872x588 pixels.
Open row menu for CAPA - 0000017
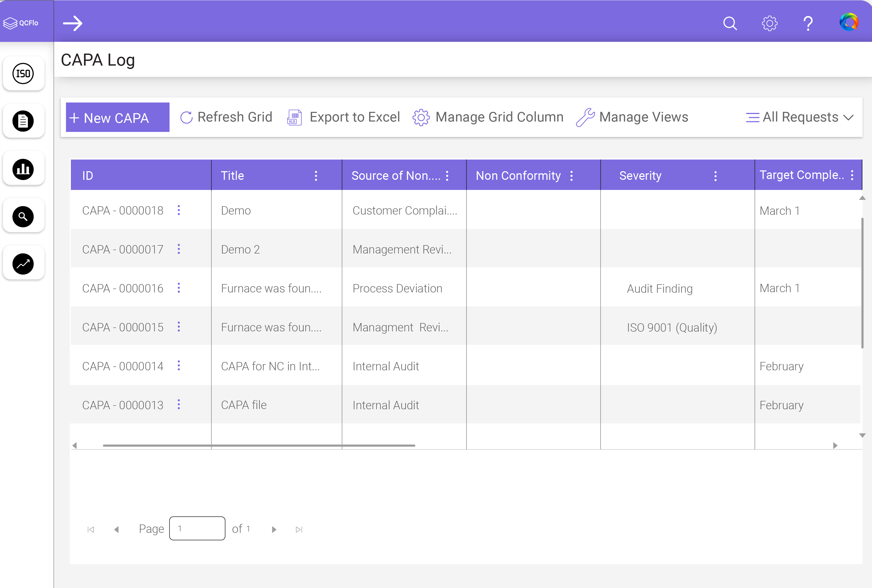179,249
